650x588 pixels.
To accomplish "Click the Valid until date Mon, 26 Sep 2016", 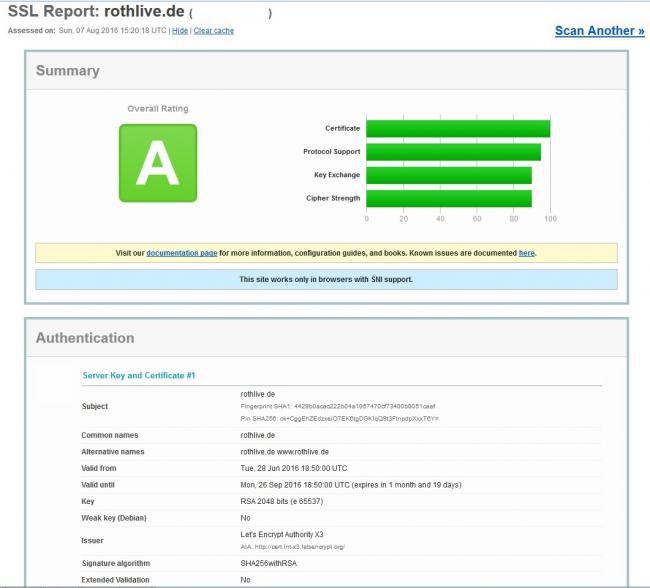I will pos(351,485).
